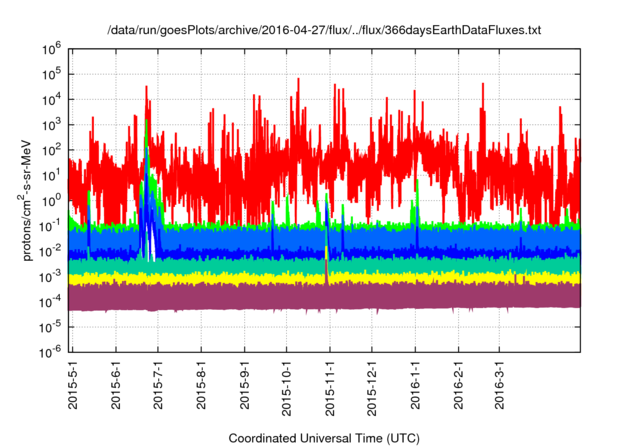Click the x-axis label Coordinated Universal Time (UTC)

pos(324,438)
